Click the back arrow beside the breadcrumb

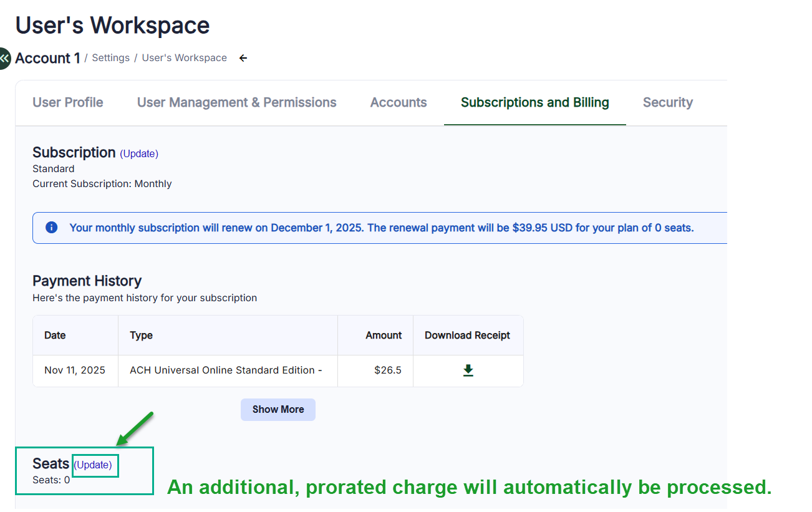pyautogui.click(x=243, y=58)
